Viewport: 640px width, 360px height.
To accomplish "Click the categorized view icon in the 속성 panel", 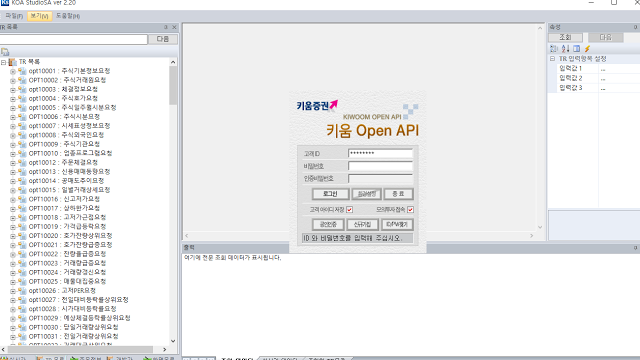I will click(x=553, y=49).
